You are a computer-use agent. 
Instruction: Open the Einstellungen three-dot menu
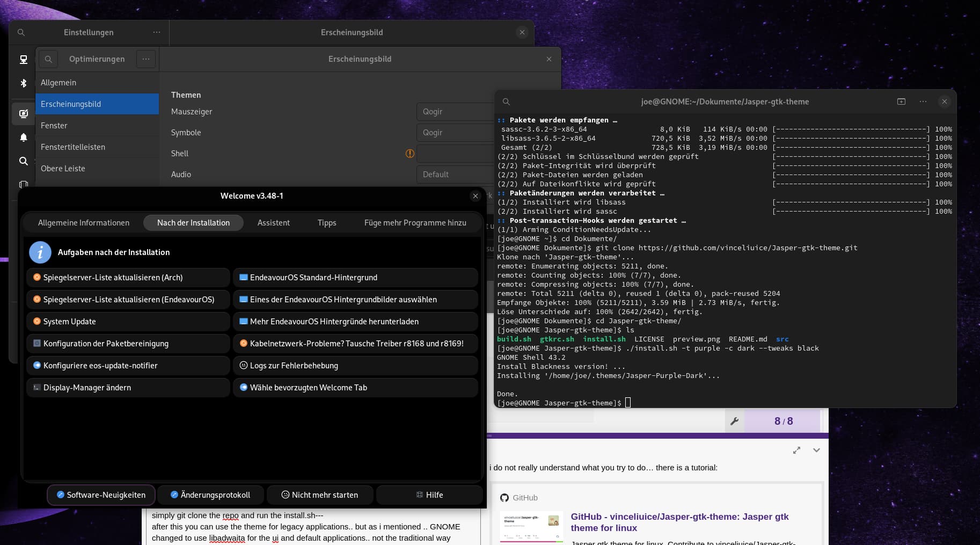pyautogui.click(x=156, y=32)
